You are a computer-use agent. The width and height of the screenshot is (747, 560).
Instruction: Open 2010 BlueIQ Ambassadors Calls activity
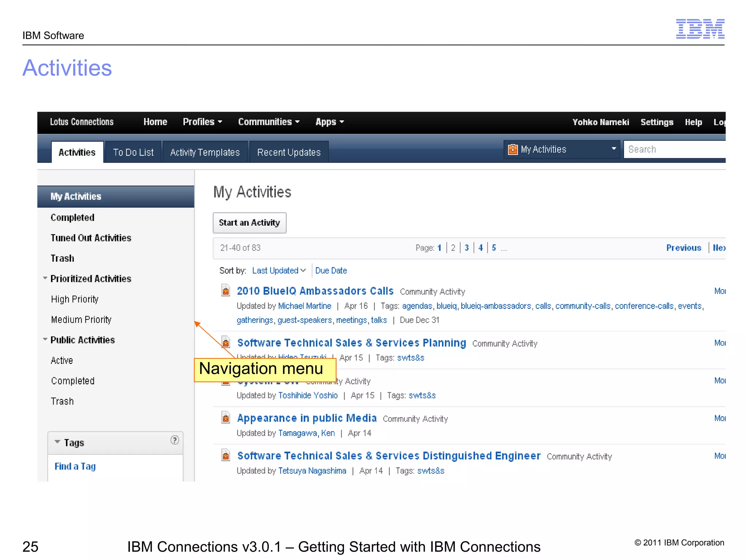[x=315, y=291]
